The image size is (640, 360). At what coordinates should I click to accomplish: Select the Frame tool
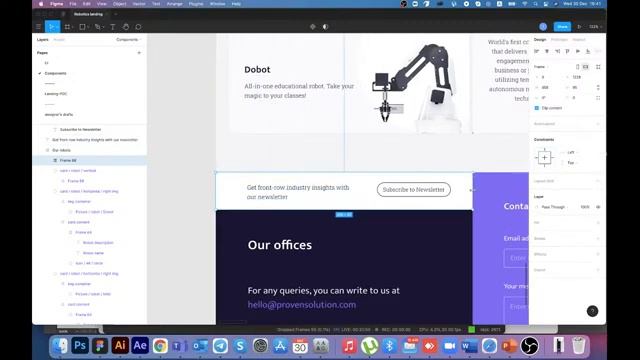tap(67, 27)
